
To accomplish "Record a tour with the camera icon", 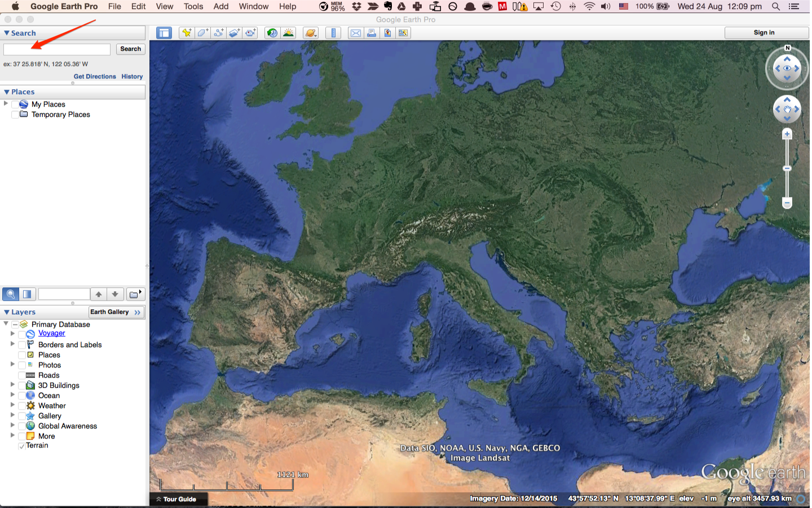I will click(250, 33).
